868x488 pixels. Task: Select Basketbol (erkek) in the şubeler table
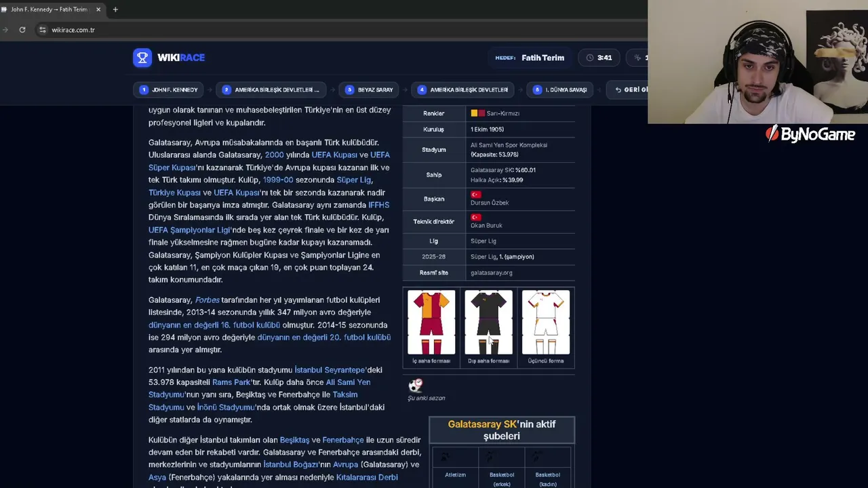tap(501, 479)
